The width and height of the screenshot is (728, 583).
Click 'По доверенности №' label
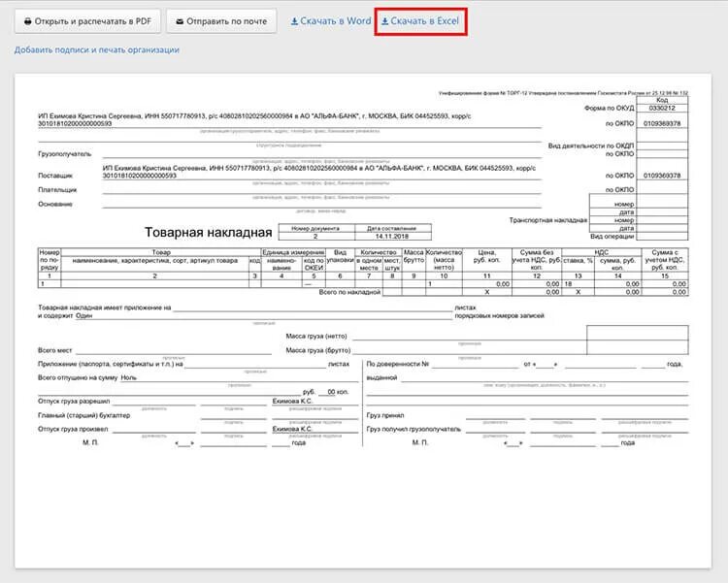(397, 364)
